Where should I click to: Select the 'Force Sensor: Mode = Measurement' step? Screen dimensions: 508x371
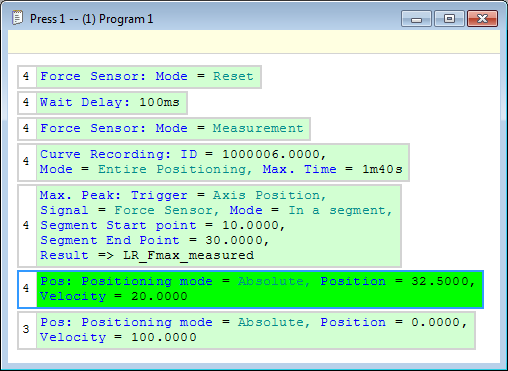coord(164,129)
